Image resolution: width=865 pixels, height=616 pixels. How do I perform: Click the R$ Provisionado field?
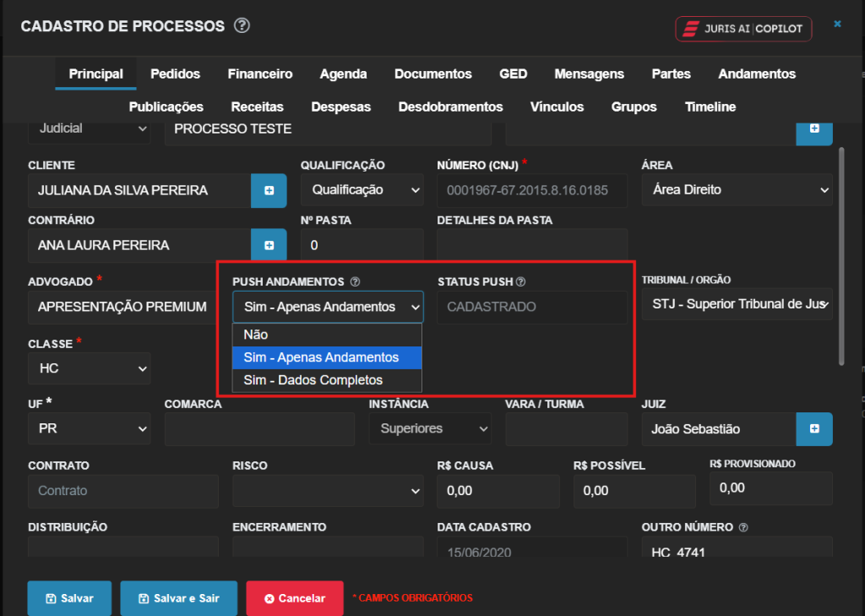pos(770,488)
